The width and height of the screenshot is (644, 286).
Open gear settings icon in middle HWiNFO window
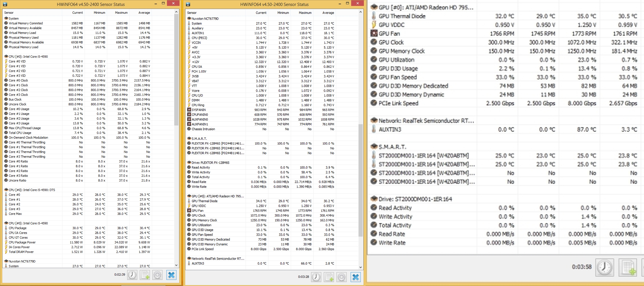pyautogui.click(x=341, y=277)
